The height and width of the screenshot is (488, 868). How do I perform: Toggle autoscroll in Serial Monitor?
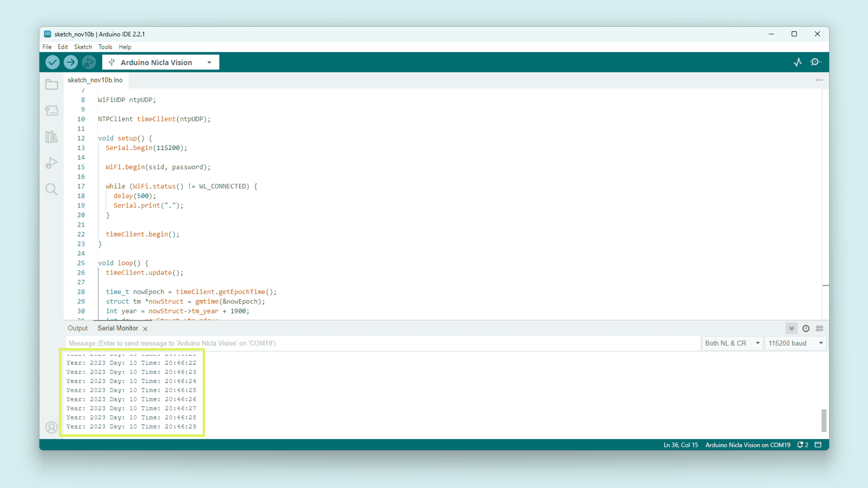(x=791, y=328)
